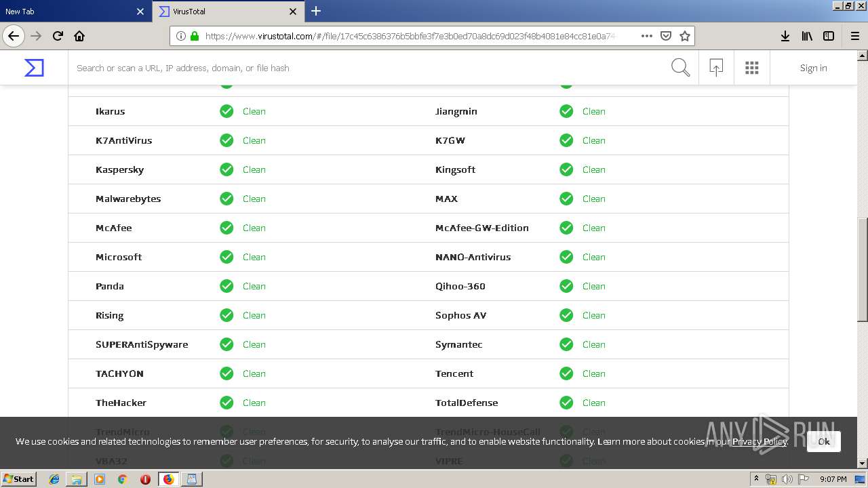Click Clean result for Kingsoft

594,169
